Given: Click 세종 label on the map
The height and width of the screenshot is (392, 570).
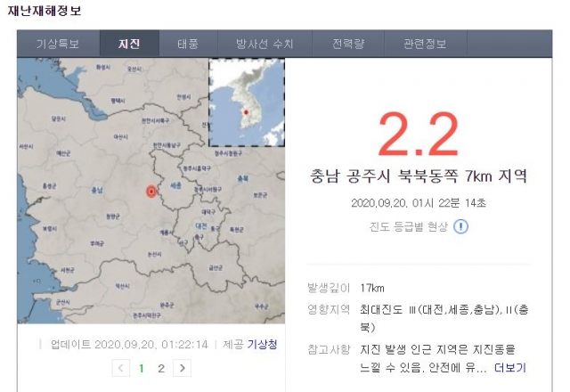Looking at the screenshot, I should click(176, 186).
